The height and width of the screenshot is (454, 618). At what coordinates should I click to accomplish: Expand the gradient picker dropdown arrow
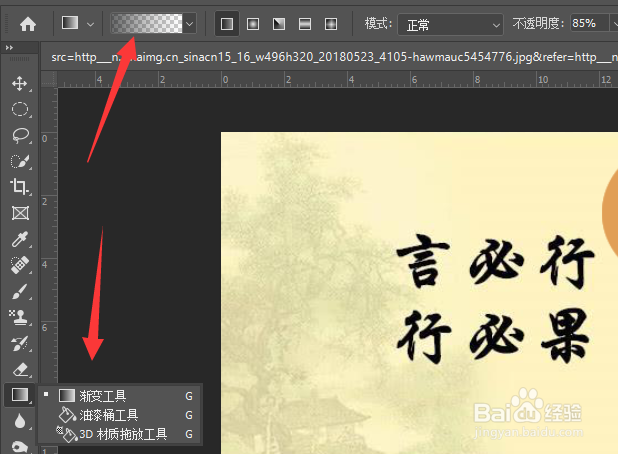pos(190,24)
